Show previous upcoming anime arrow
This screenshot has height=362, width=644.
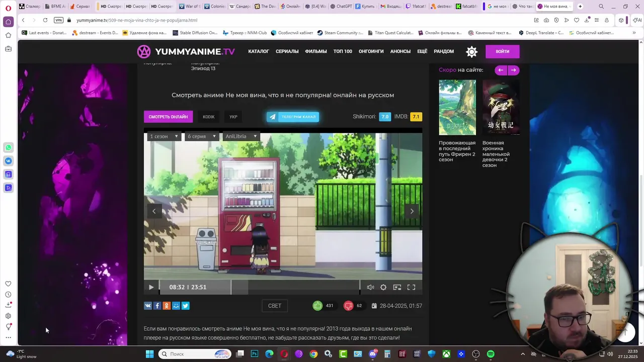pos(501,70)
